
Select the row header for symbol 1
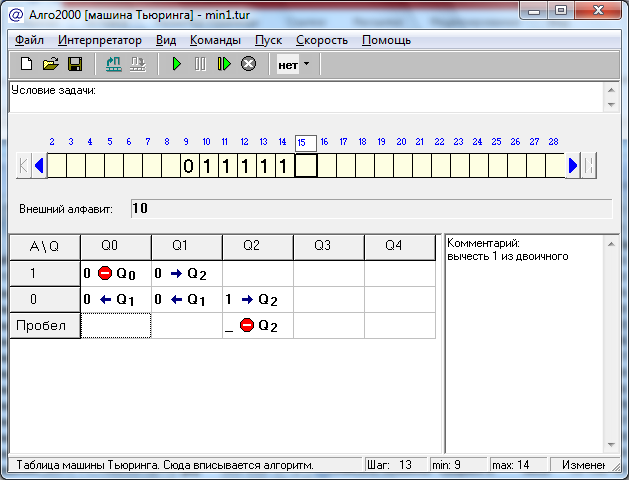coord(45,273)
